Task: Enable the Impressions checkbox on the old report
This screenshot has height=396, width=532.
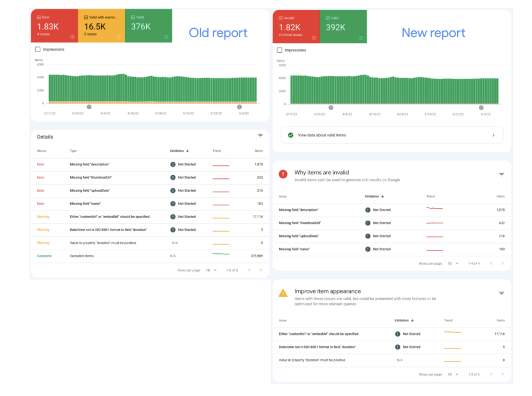Action: click(37, 50)
